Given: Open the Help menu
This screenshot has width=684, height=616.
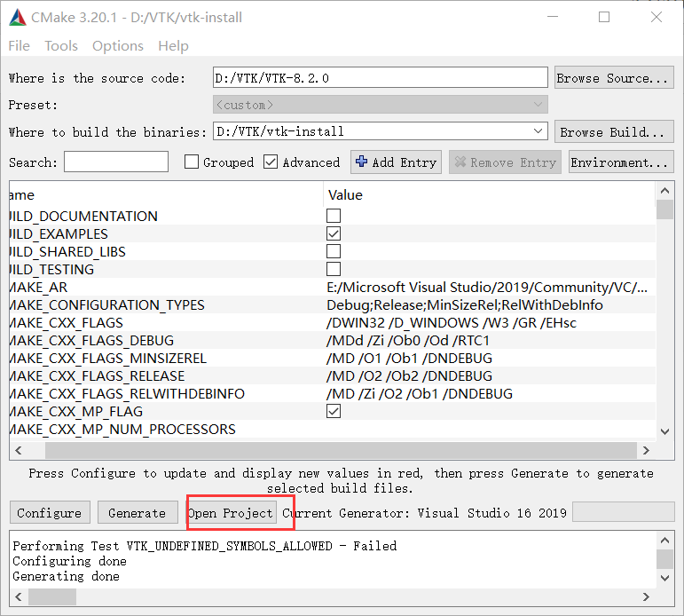Looking at the screenshot, I should pos(173,46).
